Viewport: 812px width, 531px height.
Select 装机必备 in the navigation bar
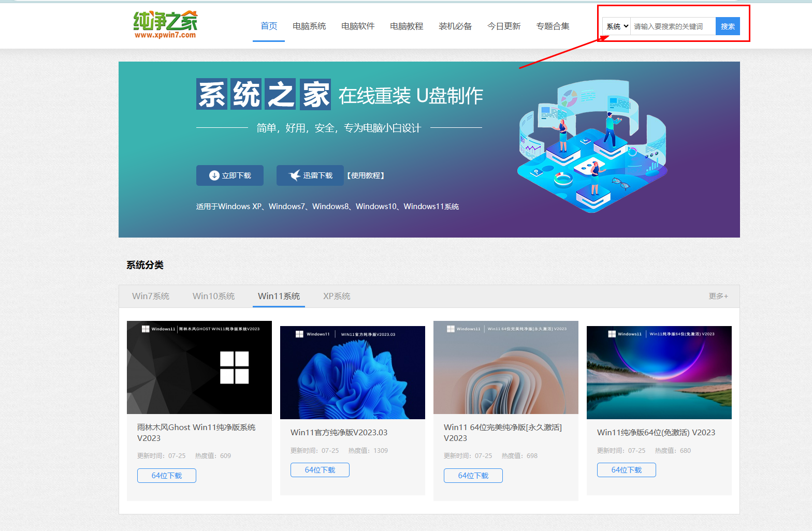pyautogui.click(x=455, y=26)
